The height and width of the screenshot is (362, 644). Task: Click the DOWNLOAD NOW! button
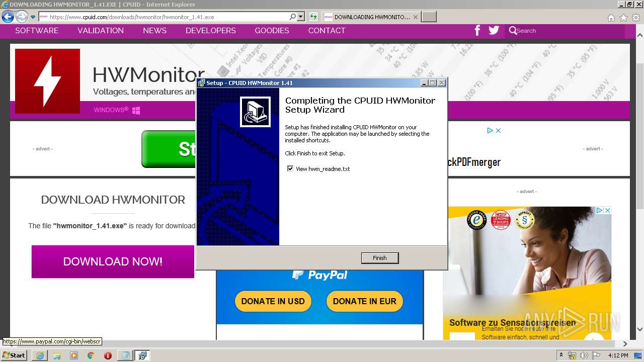[x=113, y=261]
